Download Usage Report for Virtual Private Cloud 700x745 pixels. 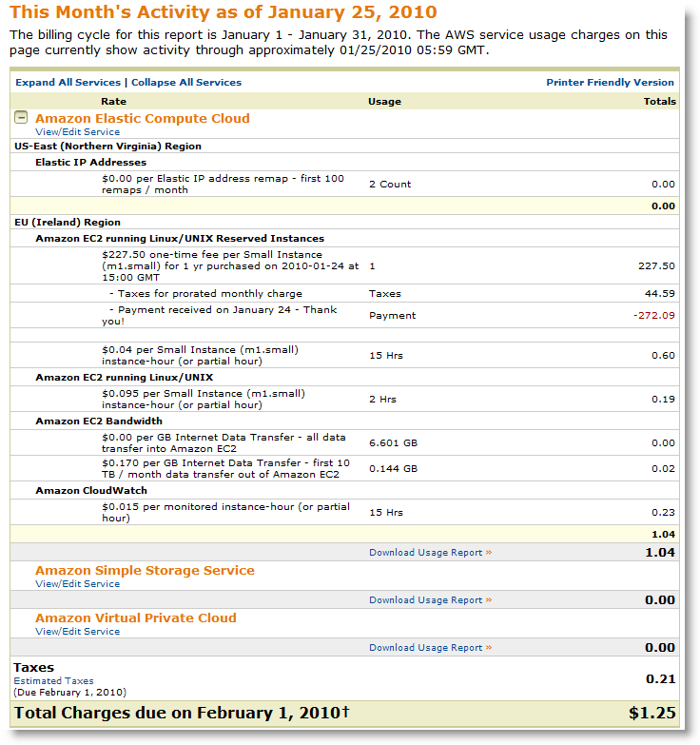tap(430, 647)
